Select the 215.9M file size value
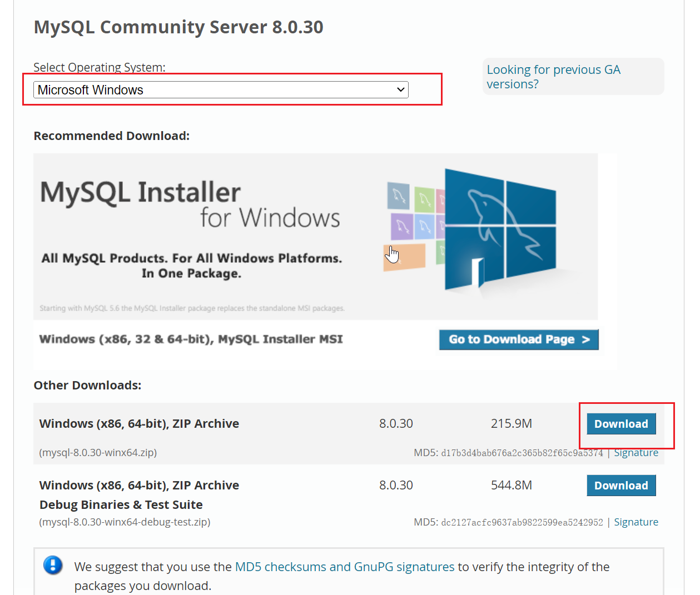The image size is (700, 595). click(x=512, y=424)
